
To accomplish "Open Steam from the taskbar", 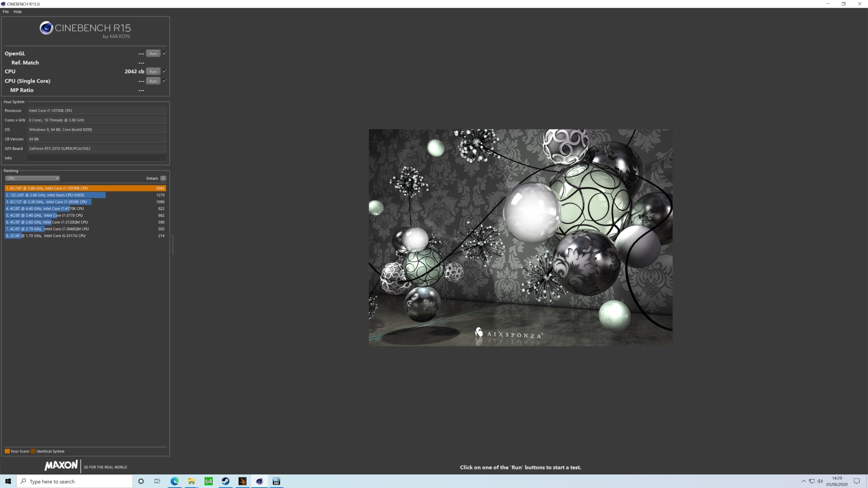I will tap(225, 481).
